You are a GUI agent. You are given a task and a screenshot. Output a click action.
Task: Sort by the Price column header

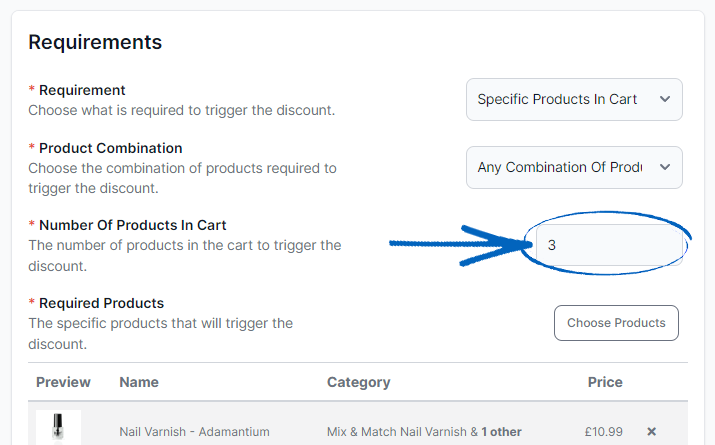click(x=605, y=382)
